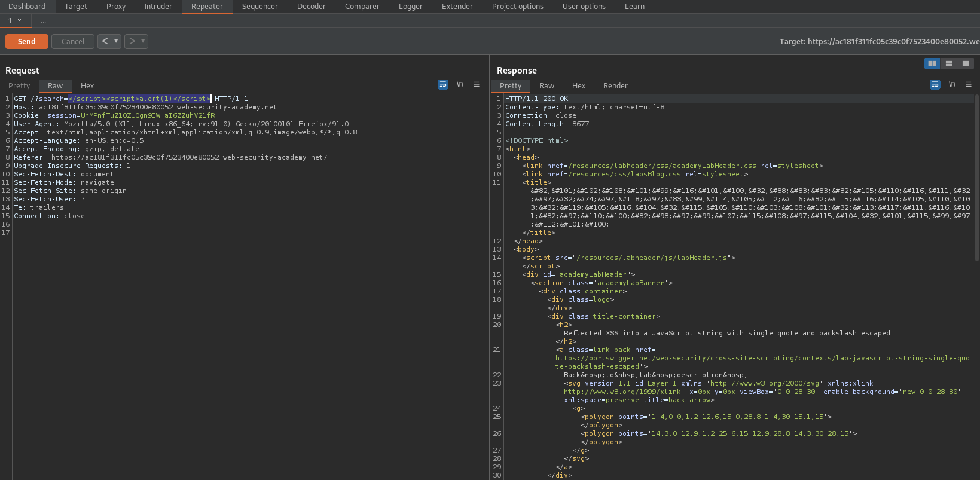This screenshot has height=480, width=980.
Task: Click the labheader CSS link href in response
Action: [x=662, y=166]
